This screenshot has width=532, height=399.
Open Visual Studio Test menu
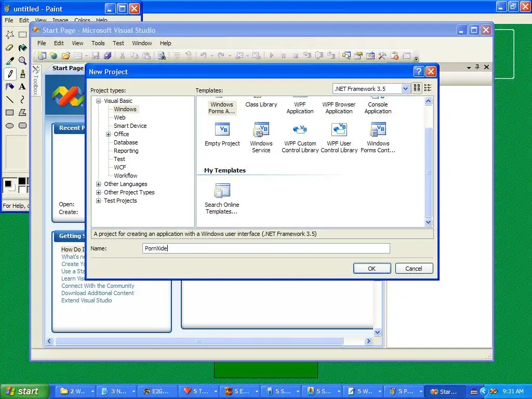[x=118, y=43]
